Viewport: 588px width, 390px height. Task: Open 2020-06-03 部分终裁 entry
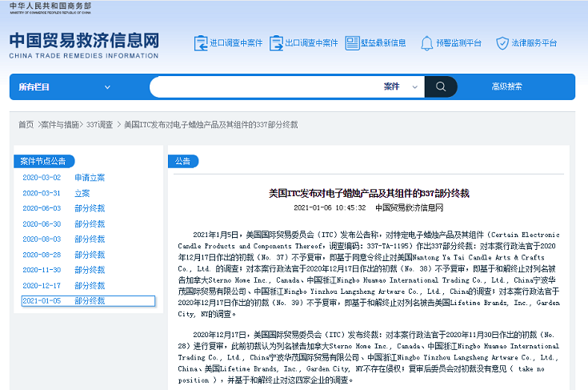click(64, 208)
